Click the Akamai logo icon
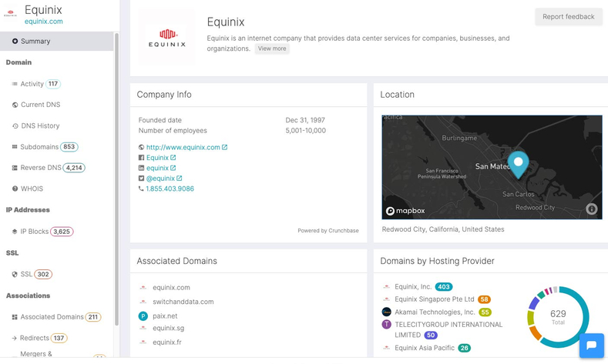Viewport: 608px width, 364px height. (387, 312)
